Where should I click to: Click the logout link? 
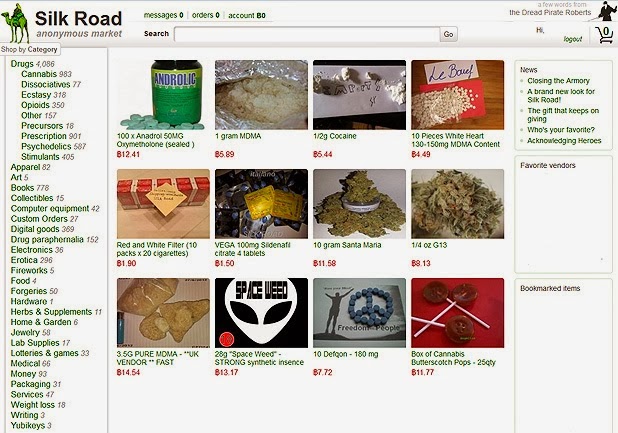[573, 39]
